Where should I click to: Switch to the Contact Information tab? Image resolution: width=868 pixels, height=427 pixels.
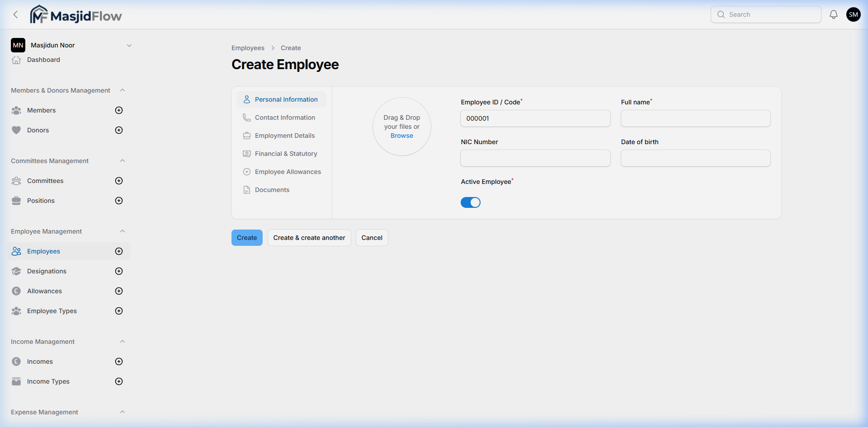[x=285, y=117]
